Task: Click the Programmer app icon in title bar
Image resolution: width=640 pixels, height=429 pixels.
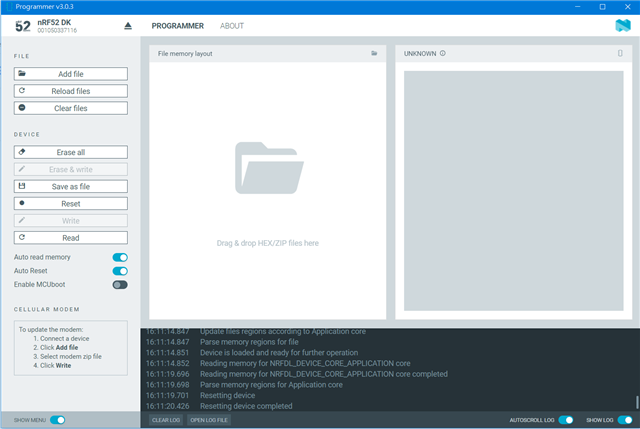Action: coord(9,7)
